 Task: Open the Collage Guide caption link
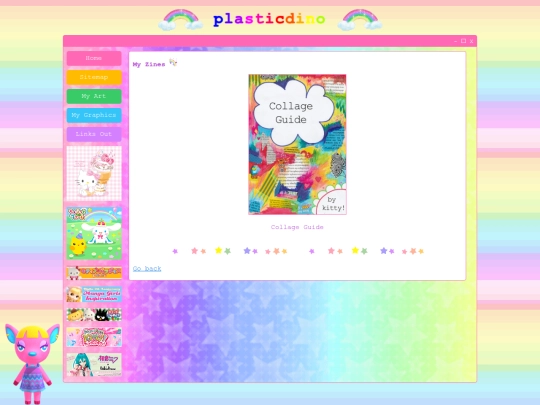(x=297, y=227)
